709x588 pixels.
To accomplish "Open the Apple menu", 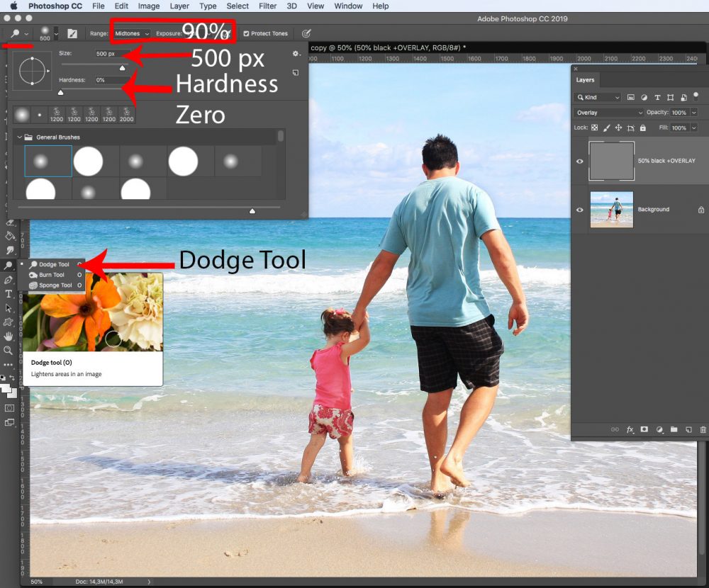I will point(14,6).
